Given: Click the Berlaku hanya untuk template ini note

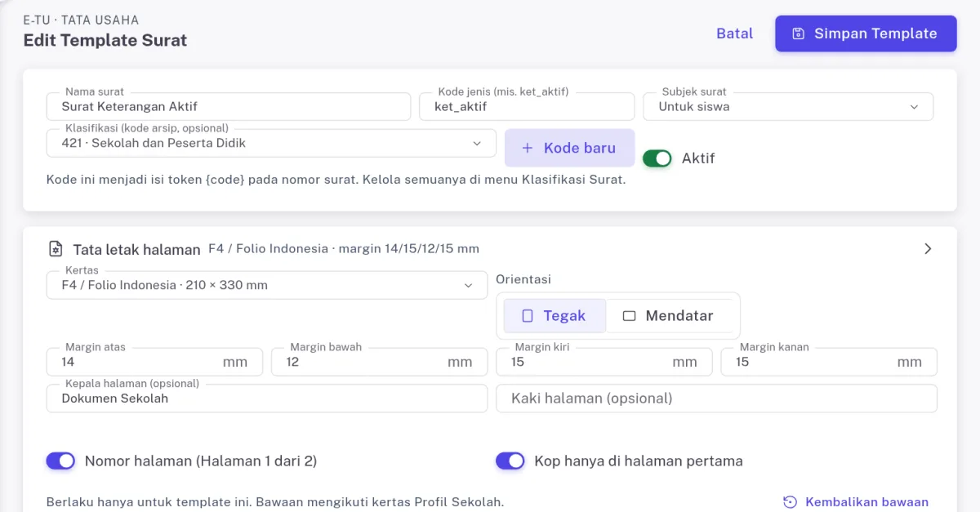Looking at the screenshot, I should pos(275,502).
